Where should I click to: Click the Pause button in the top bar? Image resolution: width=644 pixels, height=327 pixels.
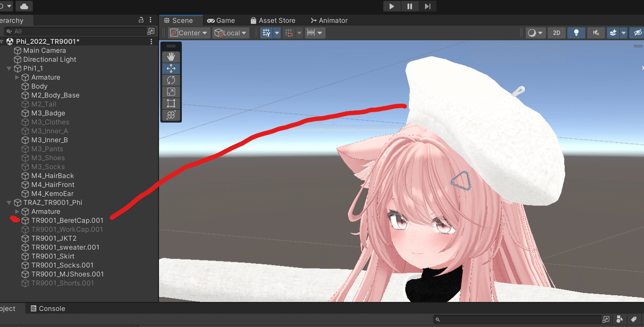pos(410,6)
